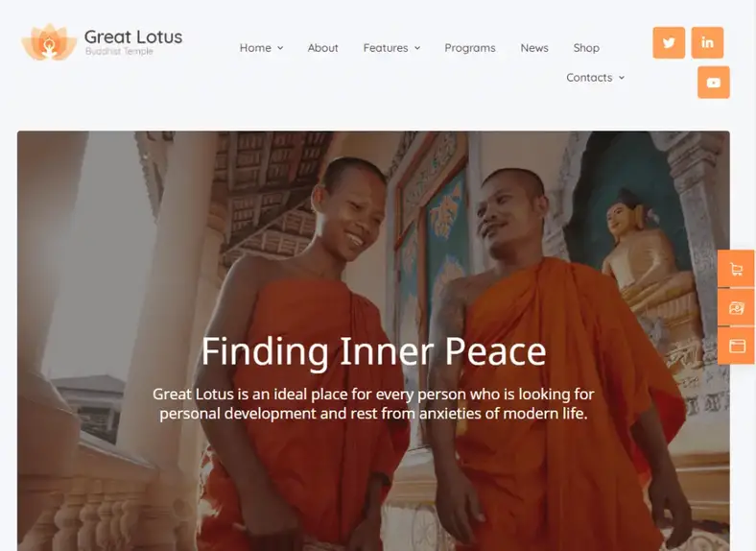Open the YouTube social link icon
Viewport: 756px width, 551px height.
[x=714, y=83]
